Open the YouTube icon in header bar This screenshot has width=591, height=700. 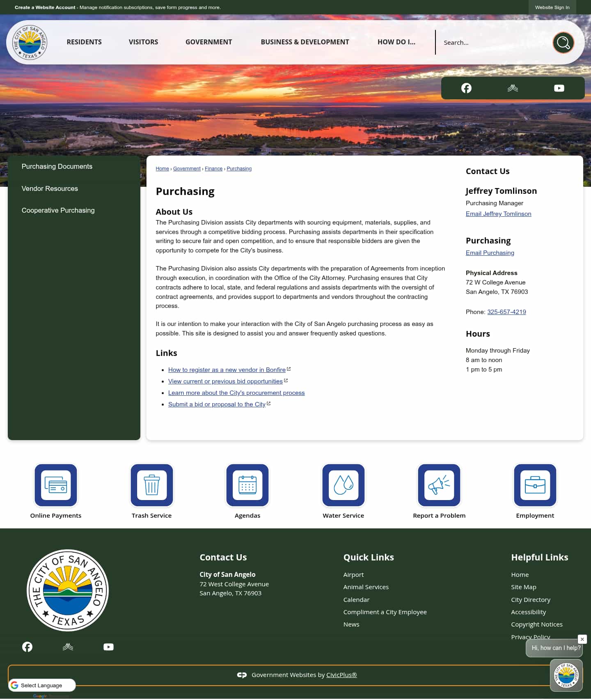click(x=559, y=88)
